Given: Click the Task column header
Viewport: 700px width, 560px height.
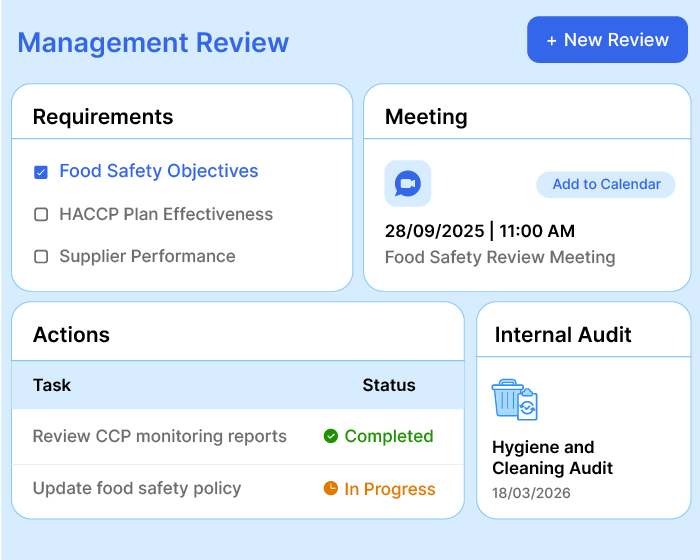Looking at the screenshot, I should tap(52, 385).
